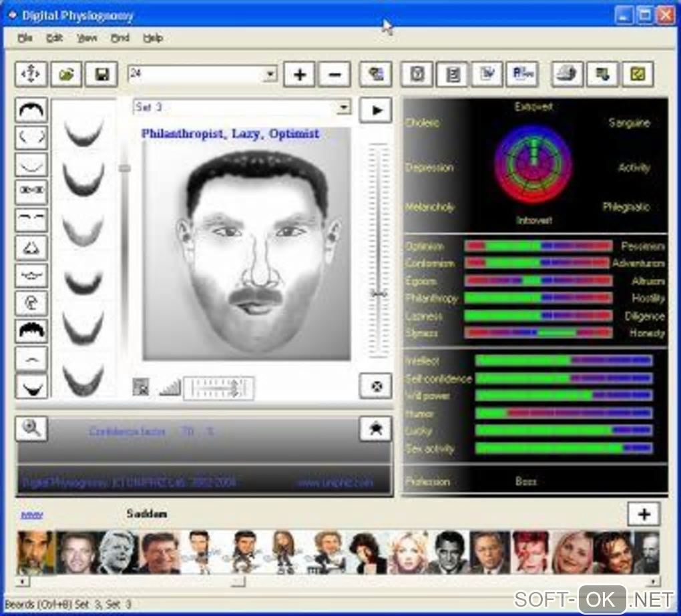Select the hair outline category icon

coord(31,109)
